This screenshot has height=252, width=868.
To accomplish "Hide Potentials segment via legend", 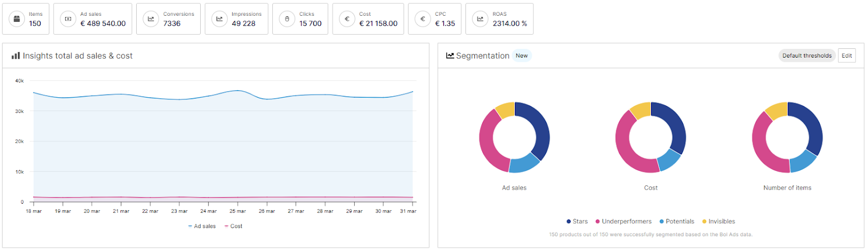I will [x=677, y=222].
